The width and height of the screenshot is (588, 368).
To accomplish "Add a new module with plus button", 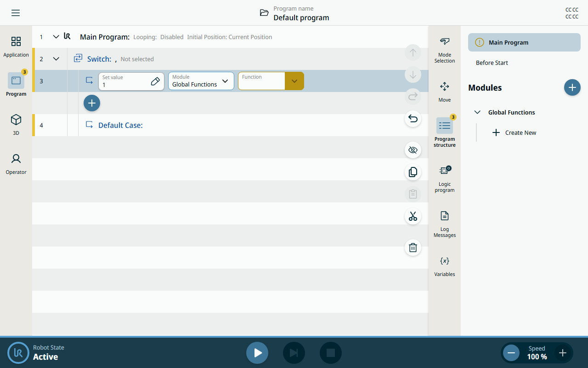I will 572,87.
